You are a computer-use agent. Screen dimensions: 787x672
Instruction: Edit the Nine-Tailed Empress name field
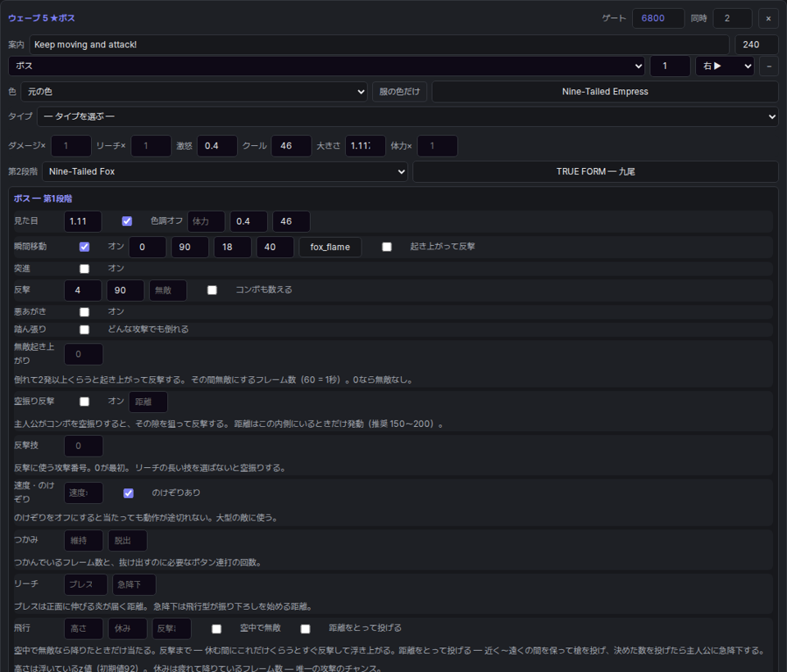point(605,92)
